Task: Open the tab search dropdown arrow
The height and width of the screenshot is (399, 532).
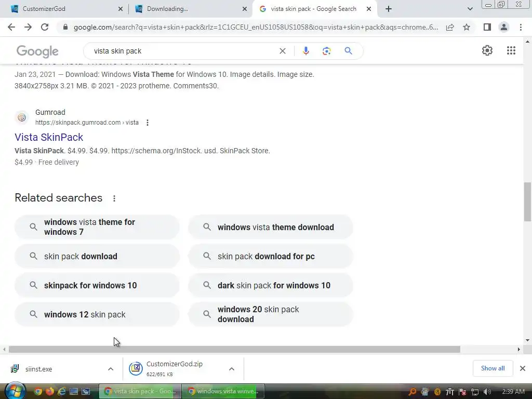Action: pyautogui.click(x=470, y=9)
